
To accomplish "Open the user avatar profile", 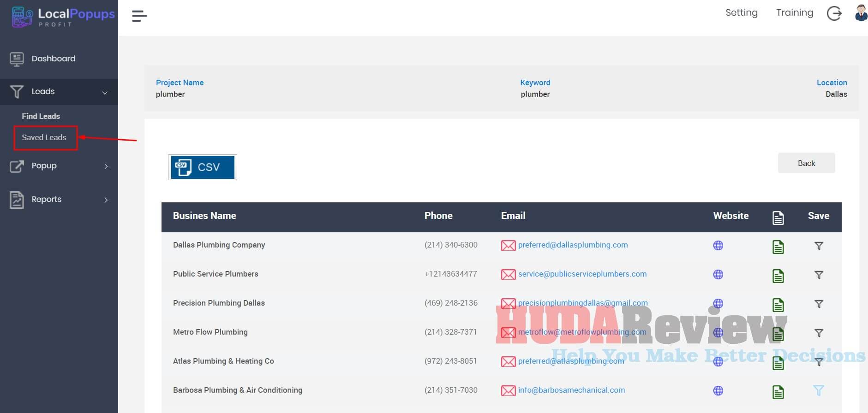I will pos(861,13).
